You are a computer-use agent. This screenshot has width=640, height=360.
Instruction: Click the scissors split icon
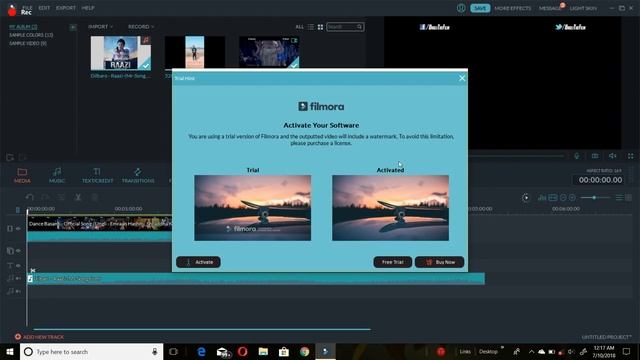click(x=78, y=198)
